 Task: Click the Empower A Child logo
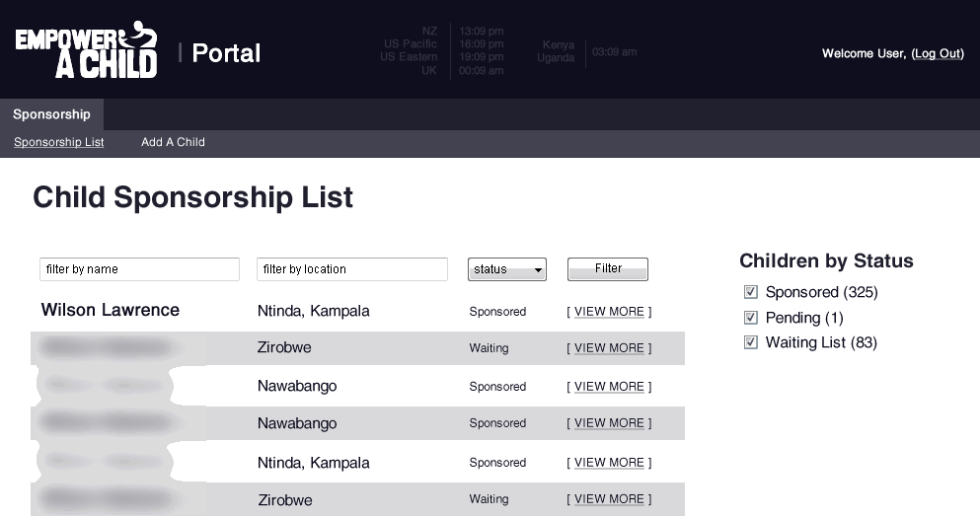click(x=86, y=50)
